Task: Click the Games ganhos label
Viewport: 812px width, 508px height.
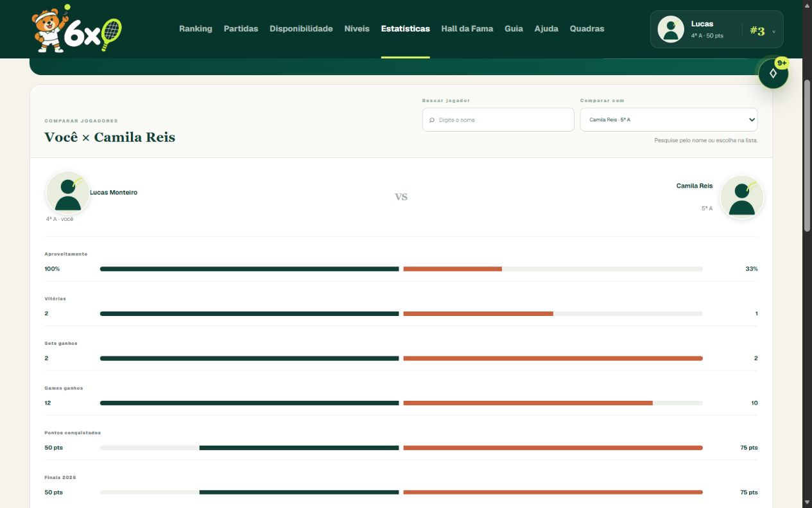Action: click(64, 388)
